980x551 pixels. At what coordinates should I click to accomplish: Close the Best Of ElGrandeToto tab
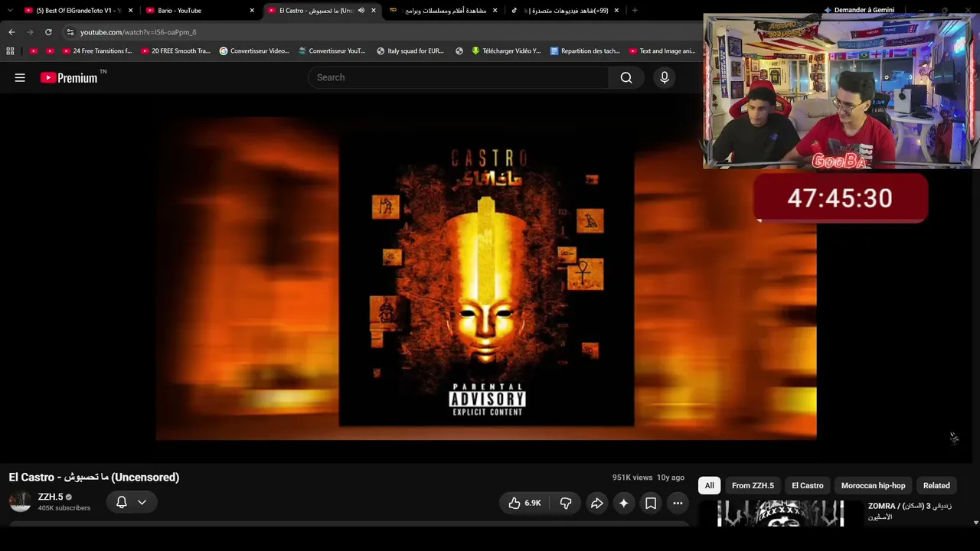131,11
